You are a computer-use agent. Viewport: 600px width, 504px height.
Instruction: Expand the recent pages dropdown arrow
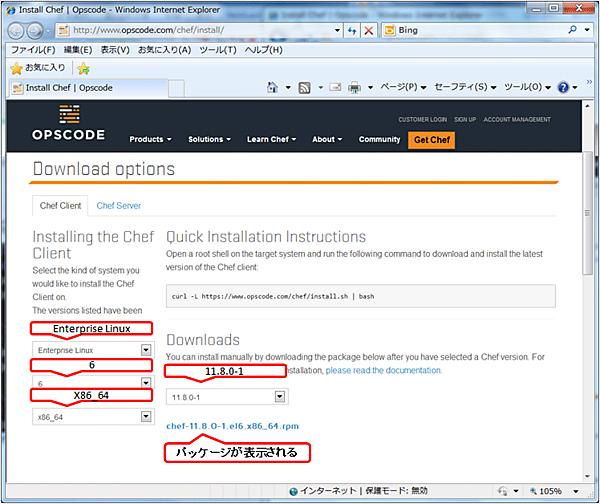tap(48, 31)
